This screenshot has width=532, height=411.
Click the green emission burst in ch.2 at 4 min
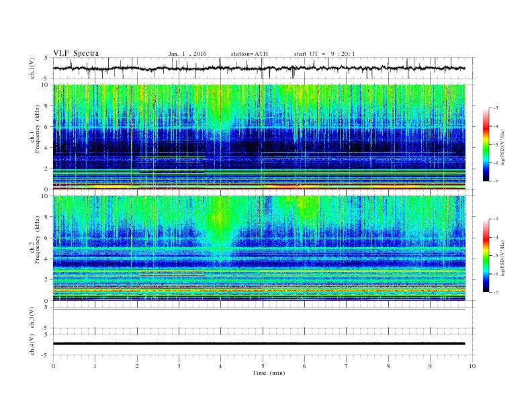tap(220, 224)
